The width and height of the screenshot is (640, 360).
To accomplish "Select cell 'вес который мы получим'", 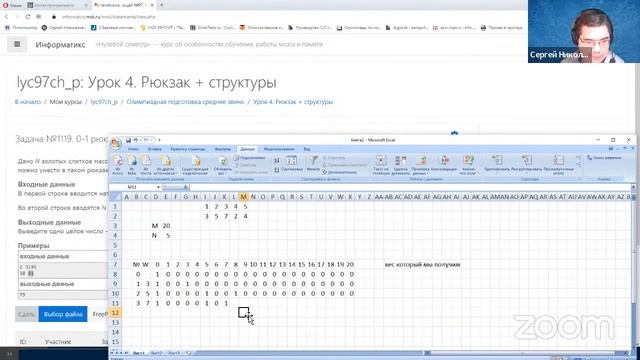I will 422,264.
